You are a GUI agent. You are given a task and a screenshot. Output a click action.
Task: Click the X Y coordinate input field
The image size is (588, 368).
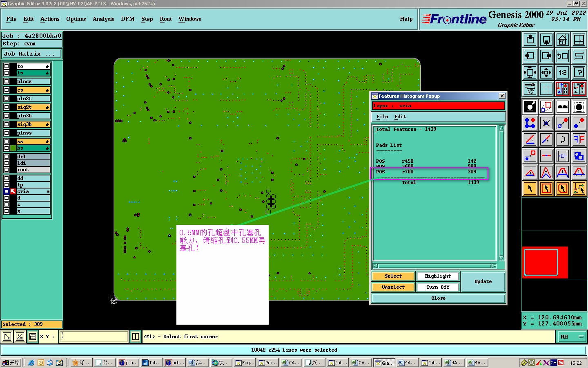[x=94, y=337]
